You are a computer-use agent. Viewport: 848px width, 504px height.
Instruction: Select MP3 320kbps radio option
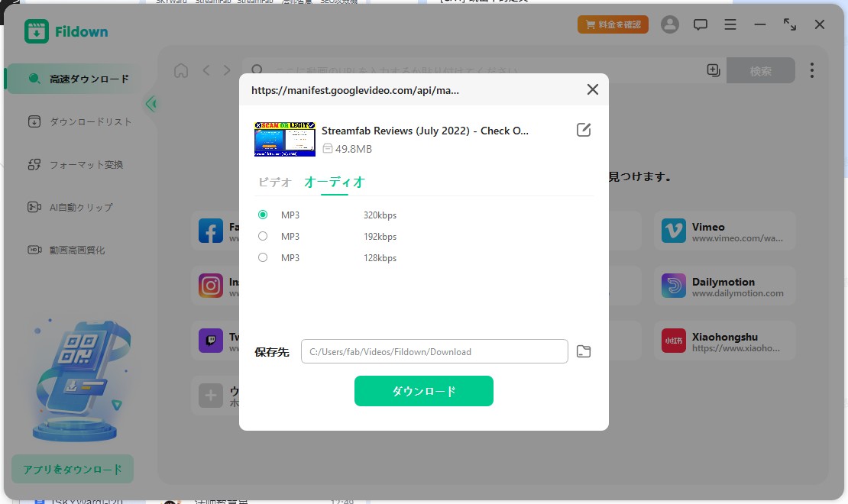pyautogui.click(x=263, y=215)
